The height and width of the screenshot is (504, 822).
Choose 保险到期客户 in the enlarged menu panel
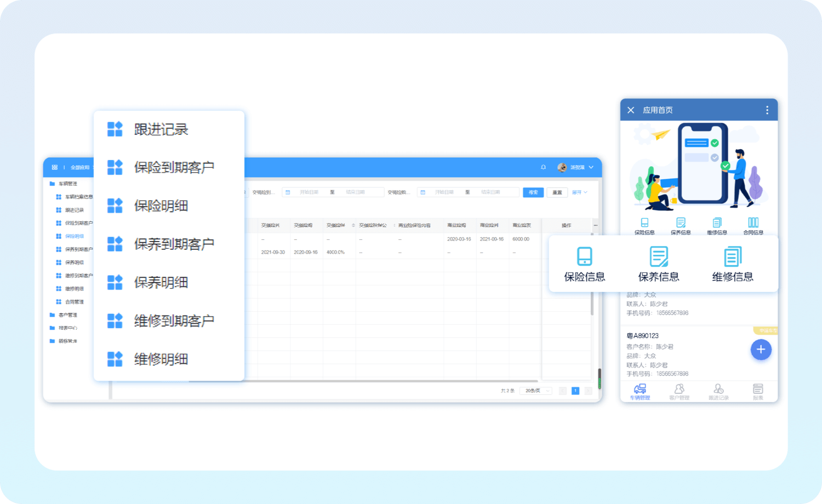(174, 168)
